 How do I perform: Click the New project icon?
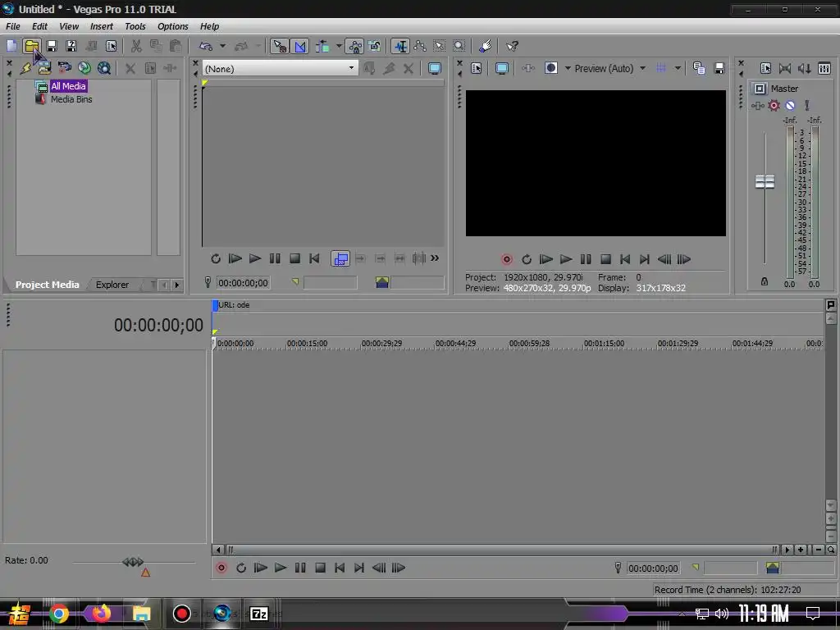click(11, 46)
